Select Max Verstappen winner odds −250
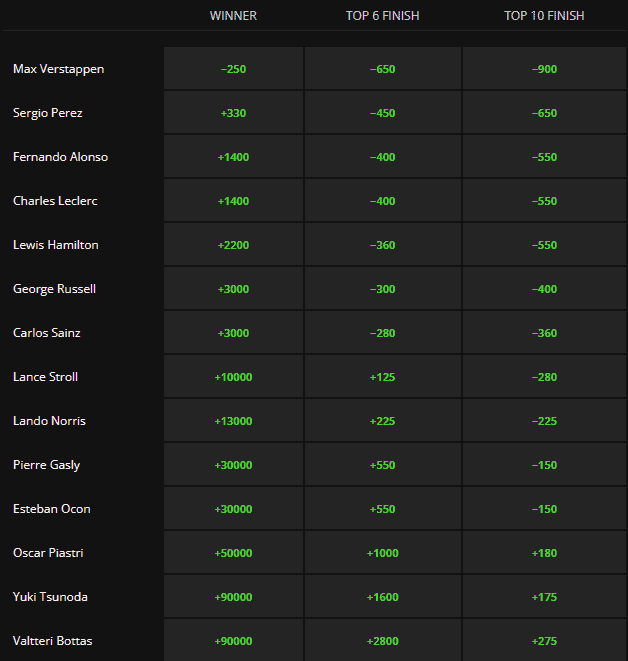628x661 pixels. pyautogui.click(x=233, y=69)
